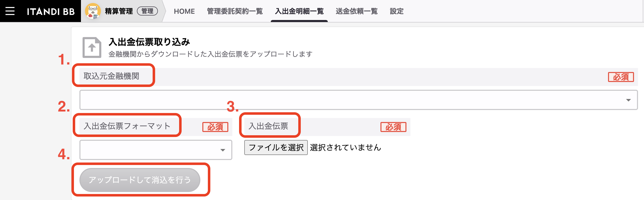This screenshot has height=200, width=644.
Task: Click the 必須 badge for 入出金伝票
Action: (393, 127)
